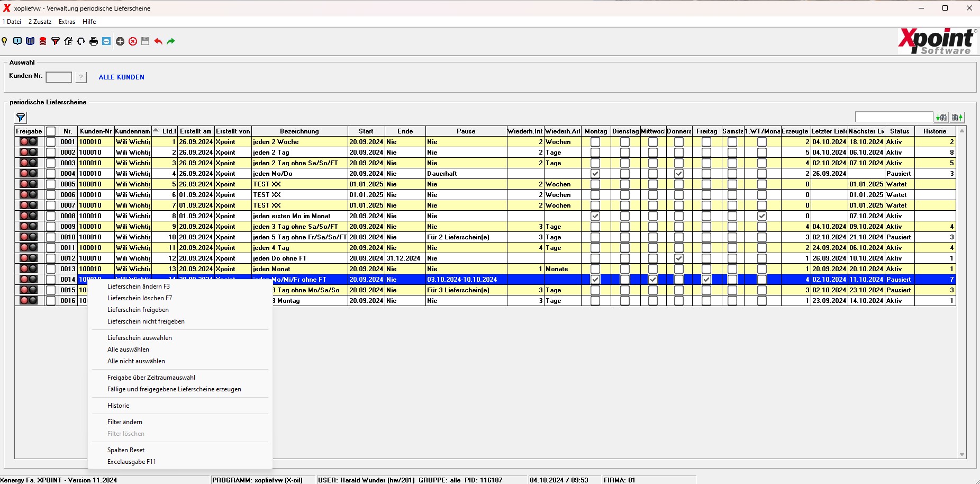980x484 pixels.
Task: Click the Kunden-Nr. input field
Action: point(59,77)
